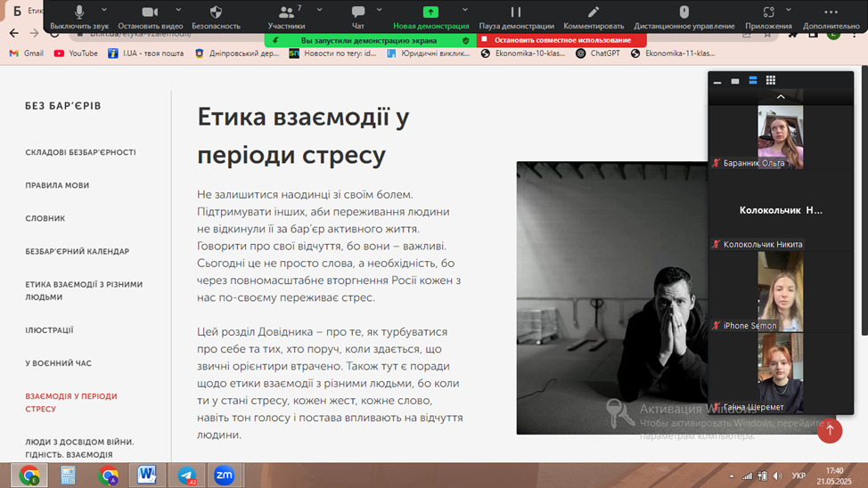Expand share options arrow beside Новая демонстрация
This screenshot has width=868, height=488.
[465, 10]
